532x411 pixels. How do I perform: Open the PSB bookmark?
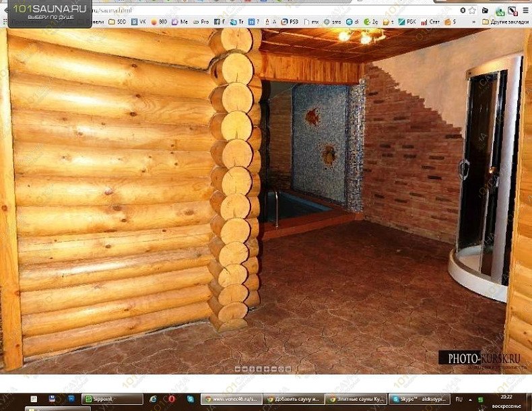click(290, 22)
